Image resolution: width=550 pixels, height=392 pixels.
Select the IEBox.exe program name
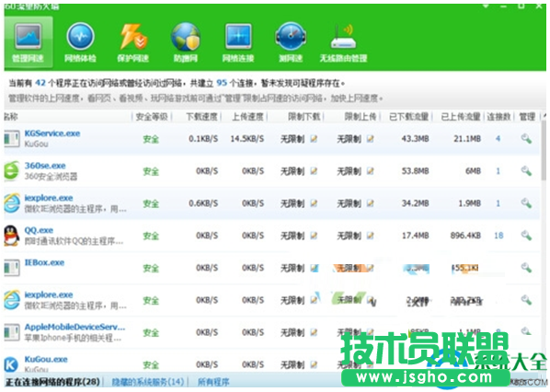pyautogui.click(x=44, y=262)
